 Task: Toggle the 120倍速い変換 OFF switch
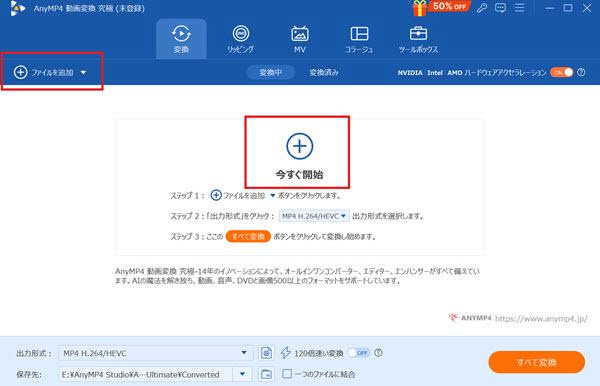point(359,353)
